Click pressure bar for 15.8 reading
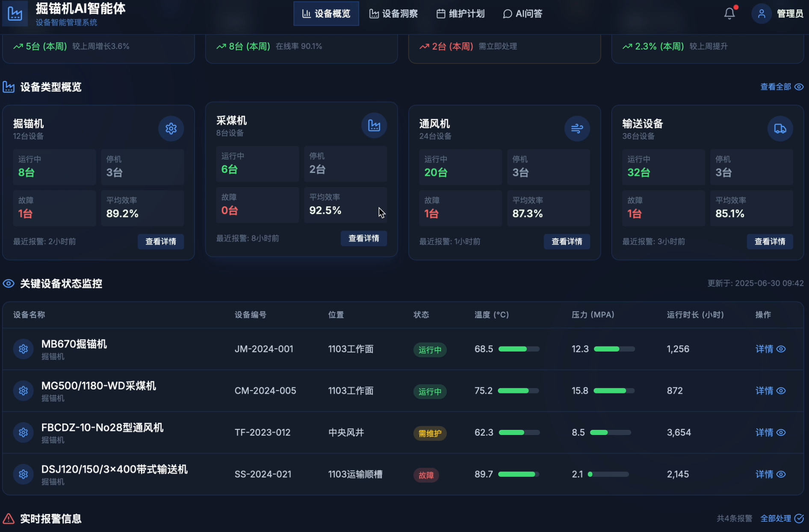The image size is (809, 532). pyautogui.click(x=614, y=391)
